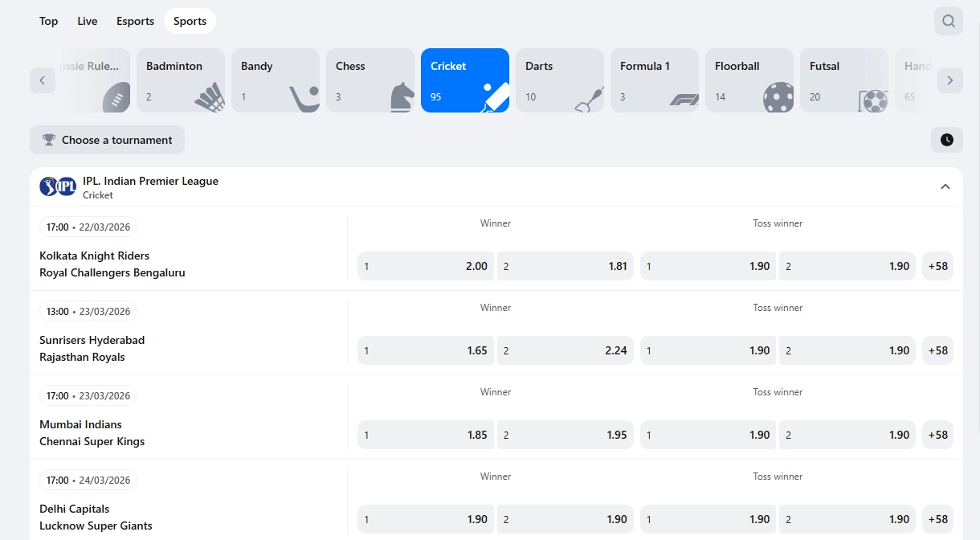Pick Royal Challengers Bengaluru winner odds 1.81

pos(565,266)
